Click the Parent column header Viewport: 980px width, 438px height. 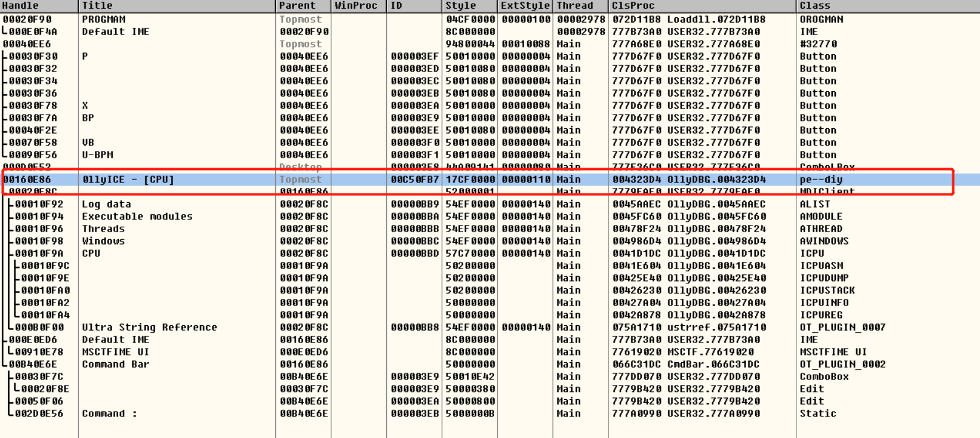(303, 6)
